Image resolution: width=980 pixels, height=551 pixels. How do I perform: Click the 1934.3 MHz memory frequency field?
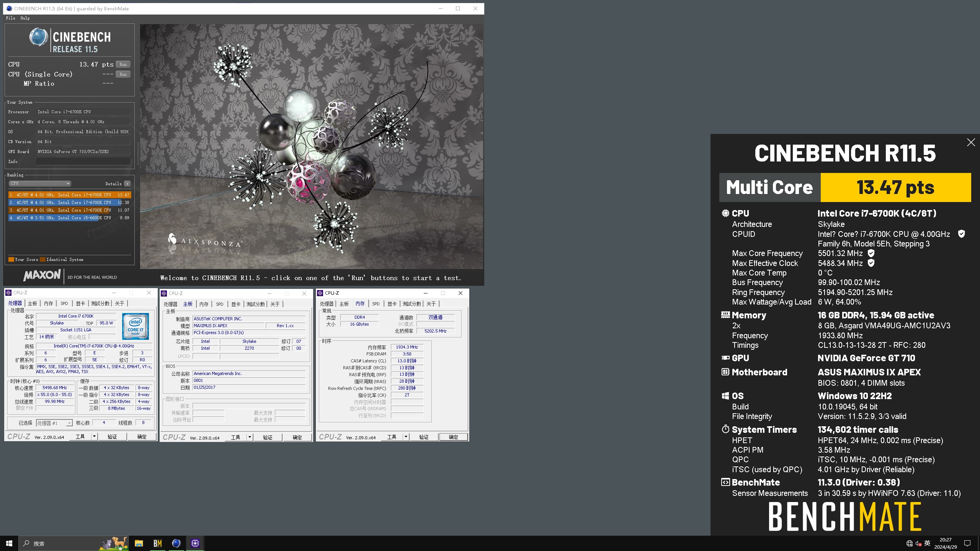407,347
